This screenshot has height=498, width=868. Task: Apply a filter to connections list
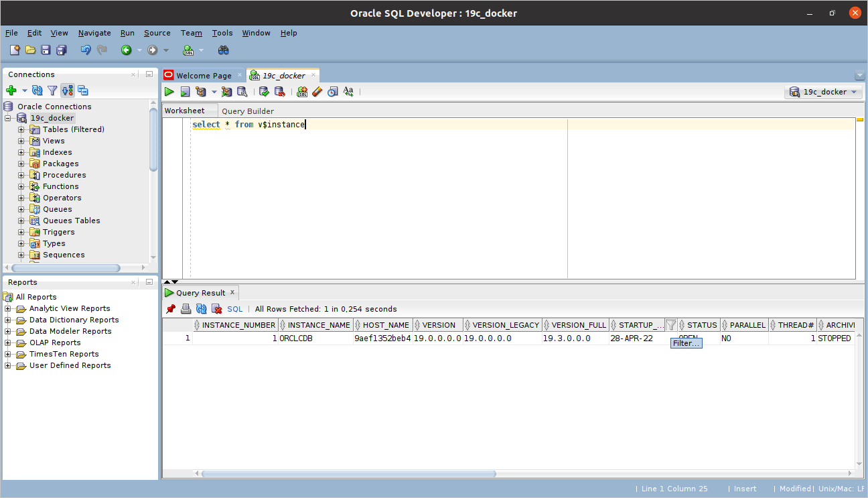[52, 90]
